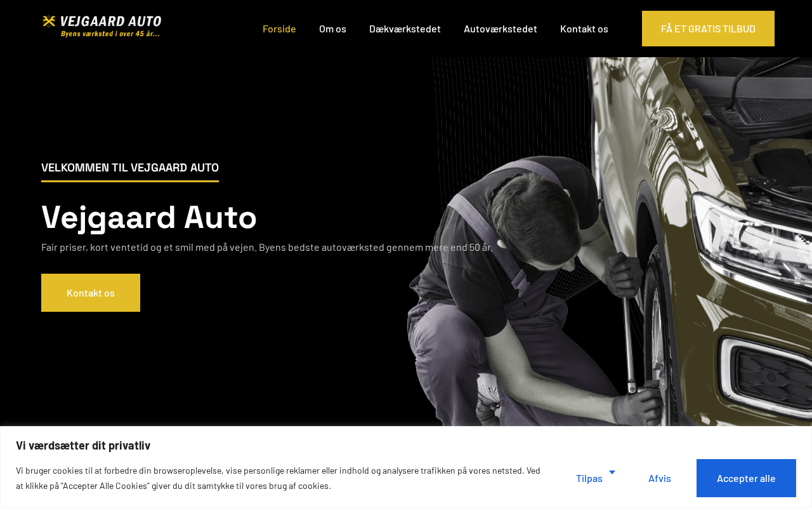Click the Vi værdsætter dit privatliv heading
The width and height of the screenshot is (812, 508).
[x=83, y=445]
